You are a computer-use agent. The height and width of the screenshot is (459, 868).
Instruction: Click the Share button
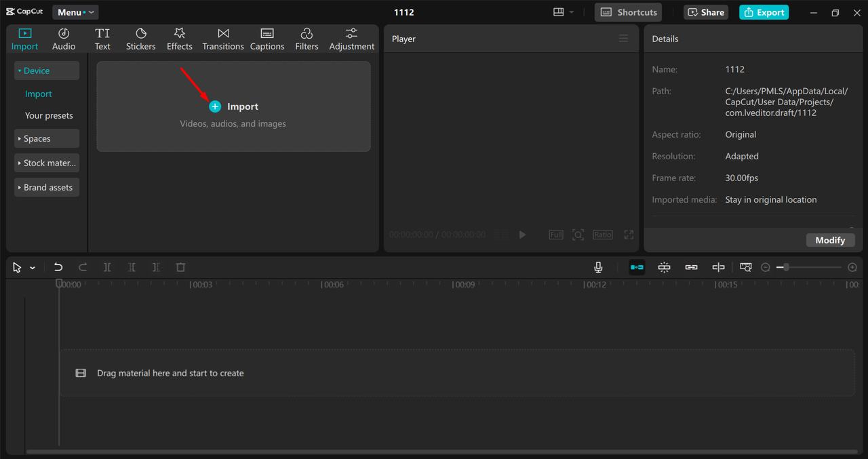point(706,12)
